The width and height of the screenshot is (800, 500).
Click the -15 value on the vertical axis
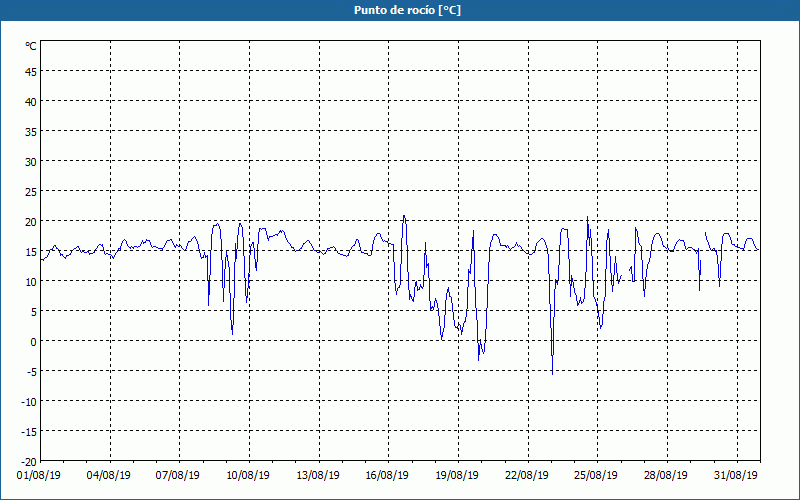[x=29, y=432]
